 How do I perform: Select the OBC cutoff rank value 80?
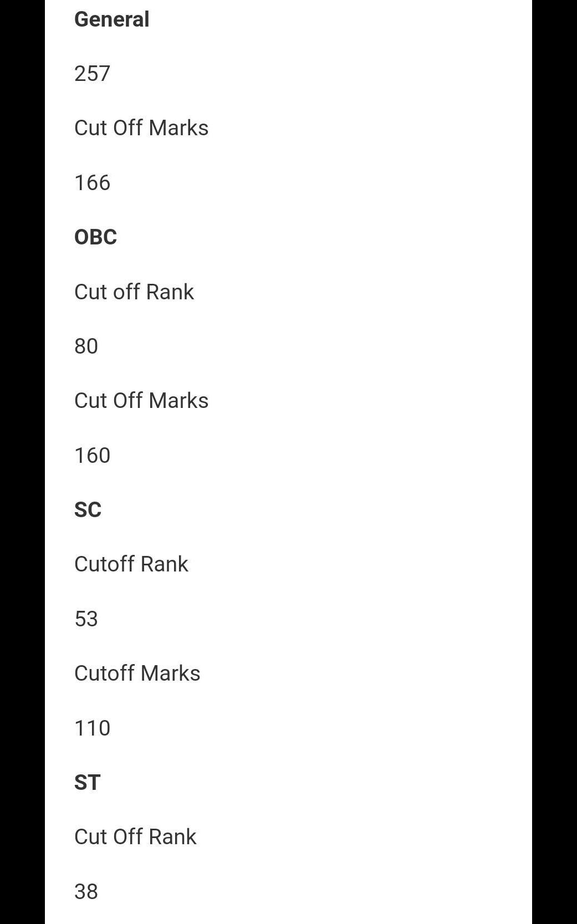(86, 346)
